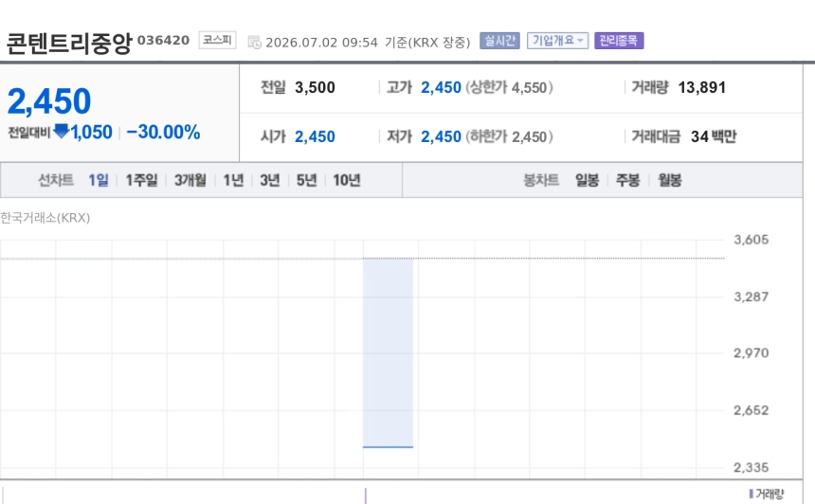Click the change amount 1,050
This screenshot has height=504, width=815.
coord(92,132)
